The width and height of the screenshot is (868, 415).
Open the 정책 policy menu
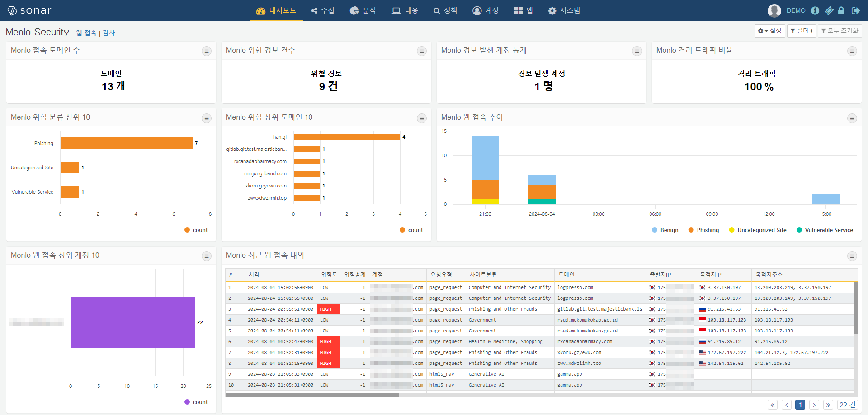pyautogui.click(x=445, y=10)
